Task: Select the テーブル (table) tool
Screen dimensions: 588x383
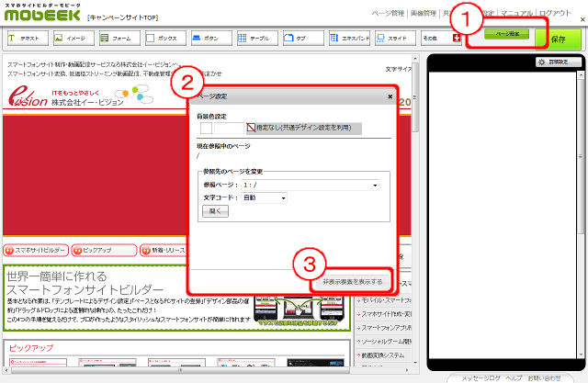Action: pos(257,39)
